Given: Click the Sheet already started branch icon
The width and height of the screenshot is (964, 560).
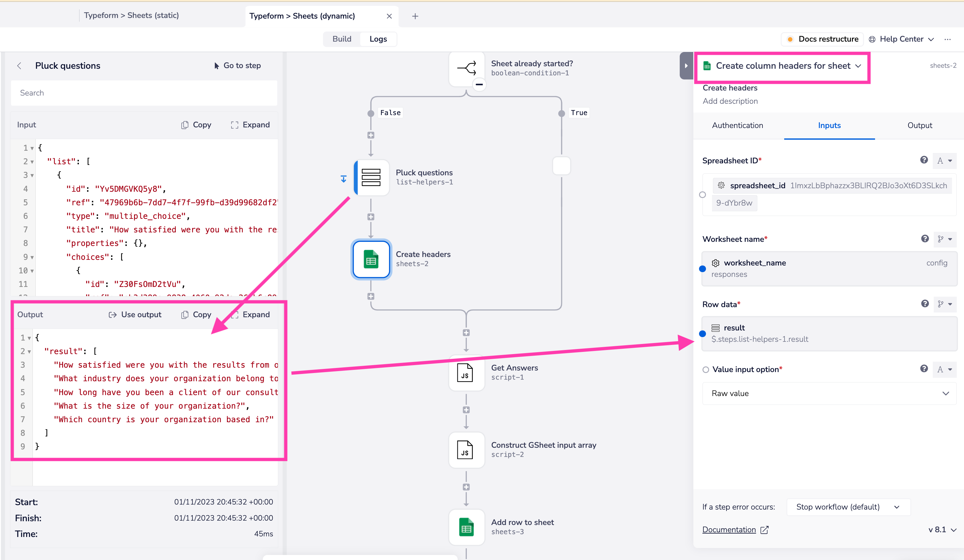Looking at the screenshot, I should (x=466, y=68).
